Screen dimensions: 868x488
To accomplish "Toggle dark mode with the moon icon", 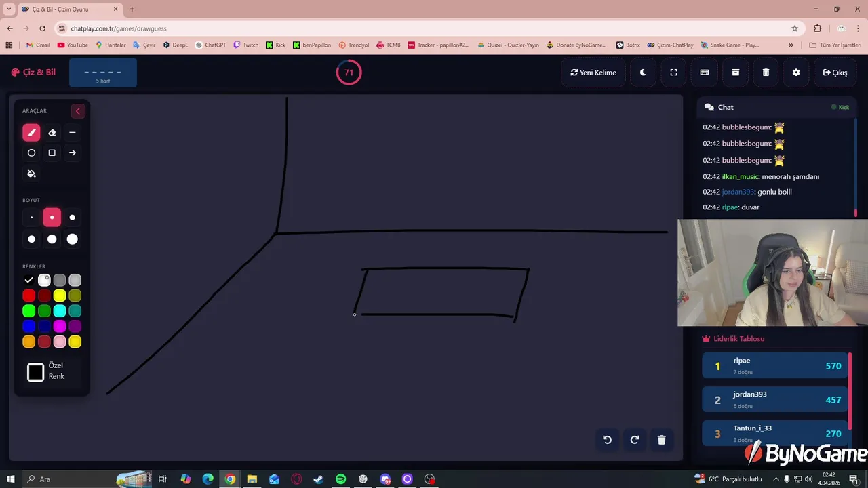I will [x=643, y=73].
